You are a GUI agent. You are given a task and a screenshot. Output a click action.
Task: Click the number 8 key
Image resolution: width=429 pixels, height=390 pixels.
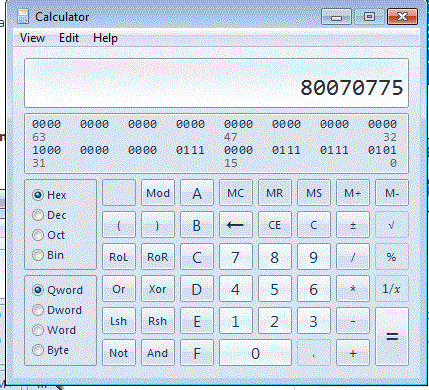coord(275,257)
